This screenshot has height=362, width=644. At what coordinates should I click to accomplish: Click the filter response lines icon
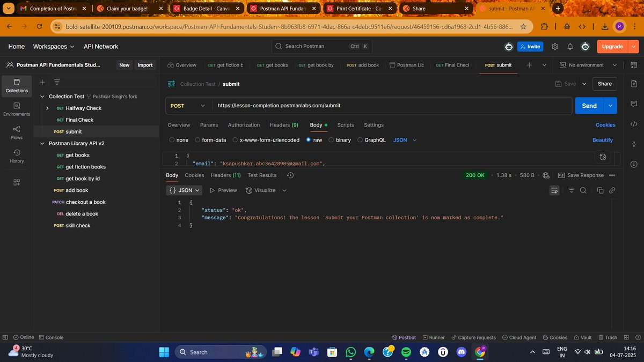click(x=572, y=190)
